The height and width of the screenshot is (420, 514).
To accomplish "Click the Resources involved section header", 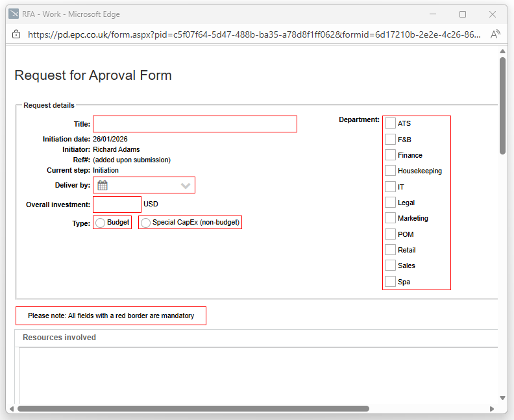I will [59, 338].
